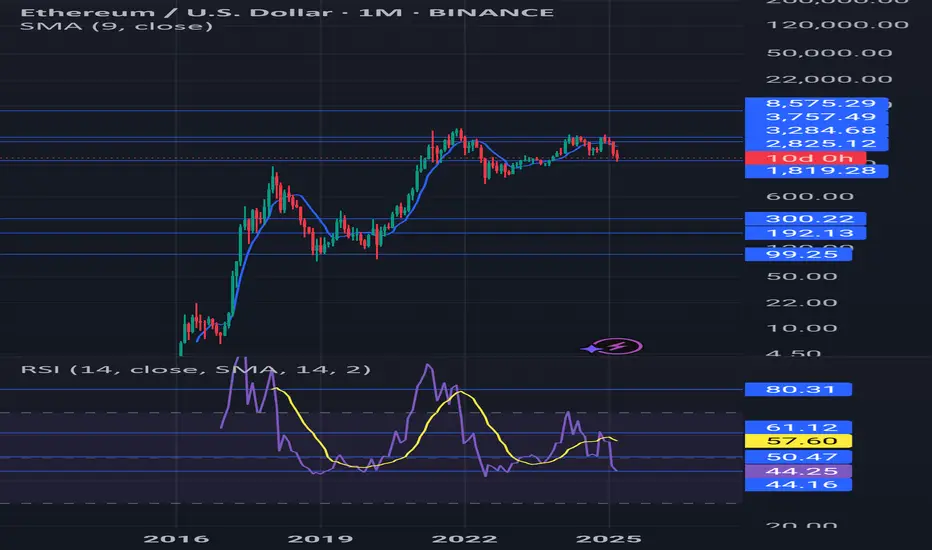This screenshot has width=932, height=550.
Task: Click the 2016 label on the time axis
Action: [177, 539]
